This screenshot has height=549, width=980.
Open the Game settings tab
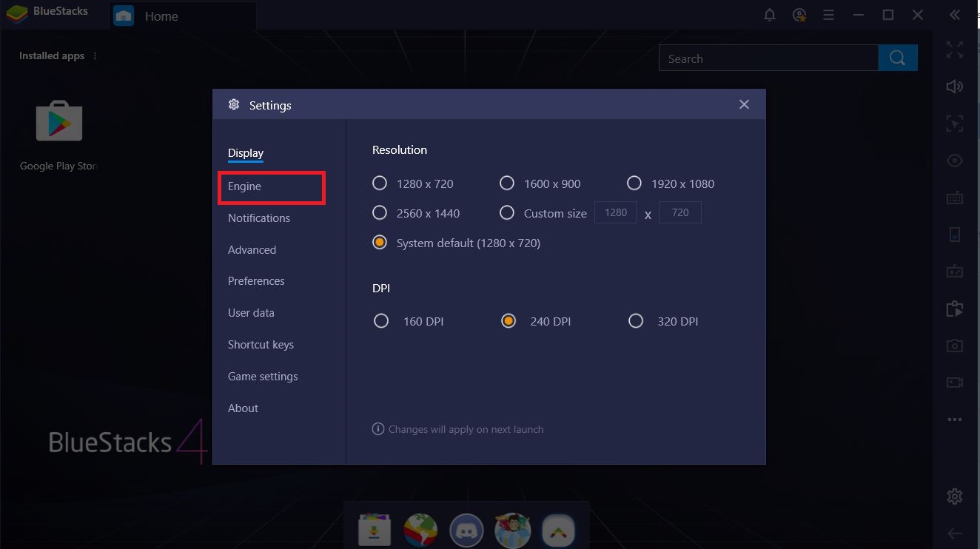click(x=263, y=377)
